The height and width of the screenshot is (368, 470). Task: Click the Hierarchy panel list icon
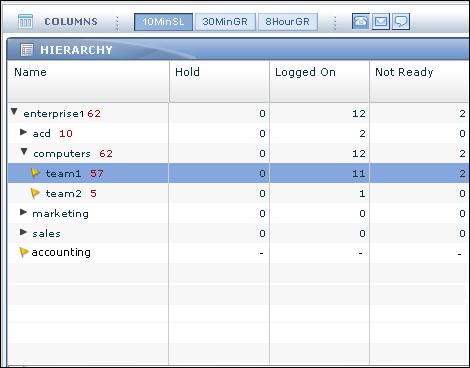click(27, 50)
